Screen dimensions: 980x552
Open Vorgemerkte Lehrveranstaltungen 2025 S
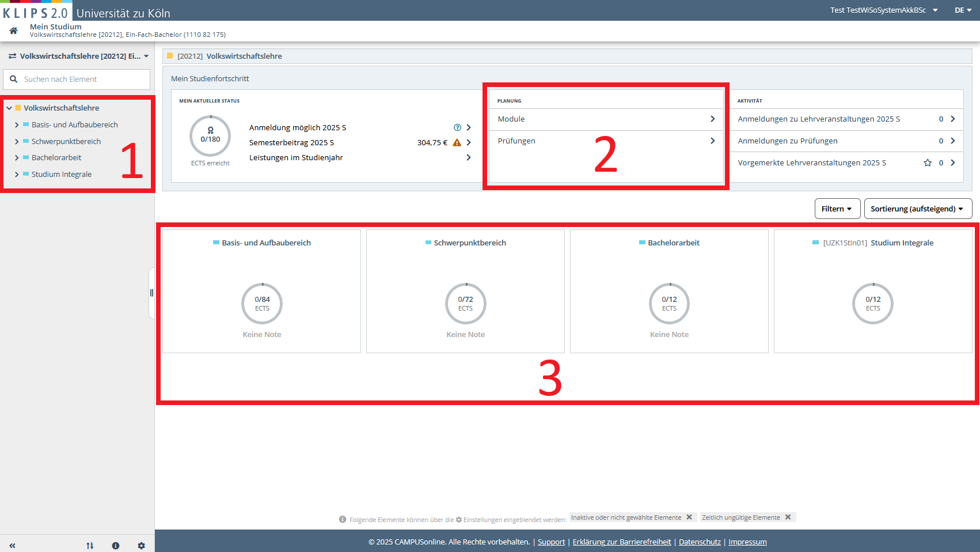(846, 162)
